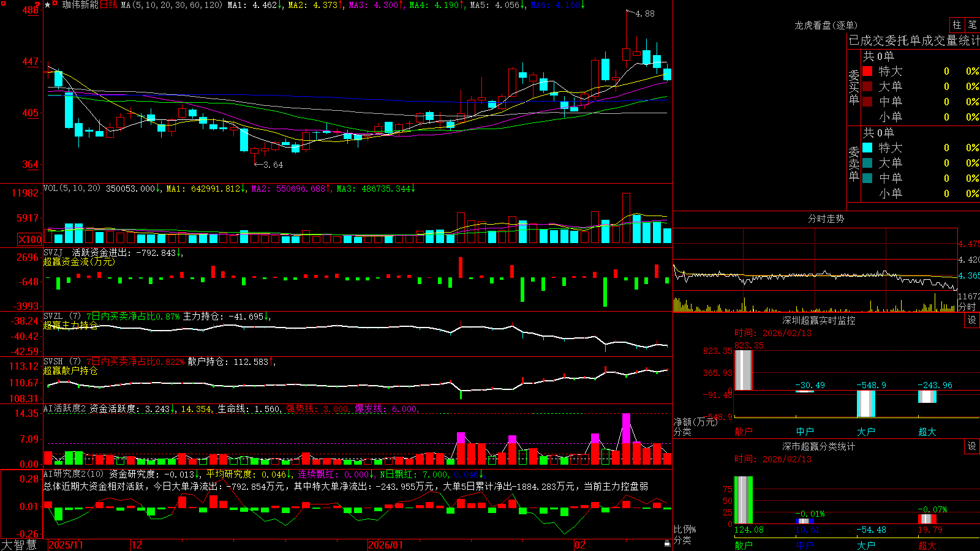The height and width of the screenshot is (551, 980).
Task: Switch to 柱 (bar) display mode
Action: (957, 24)
